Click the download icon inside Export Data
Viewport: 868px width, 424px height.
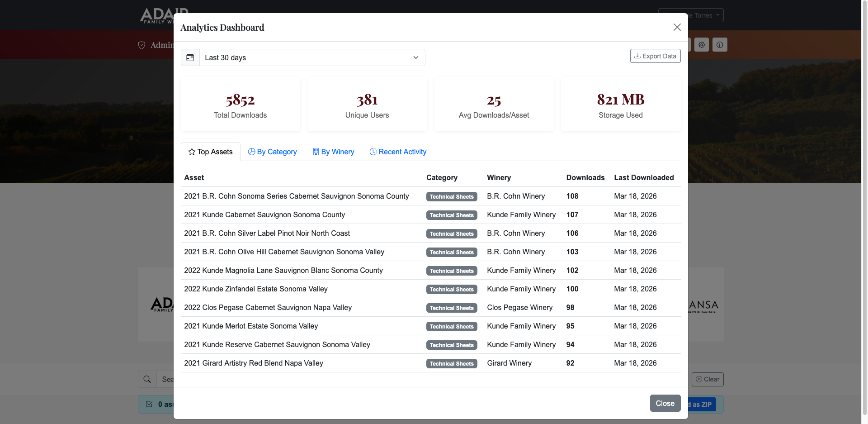pyautogui.click(x=638, y=56)
